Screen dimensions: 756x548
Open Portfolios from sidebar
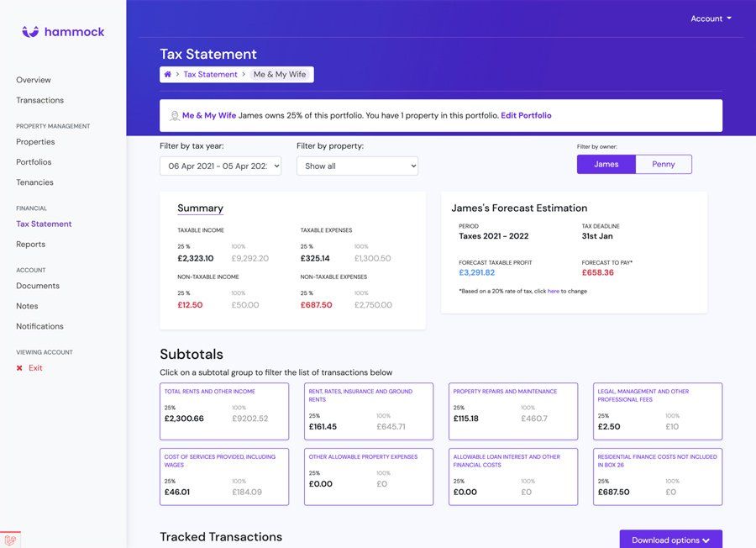coord(34,162)
